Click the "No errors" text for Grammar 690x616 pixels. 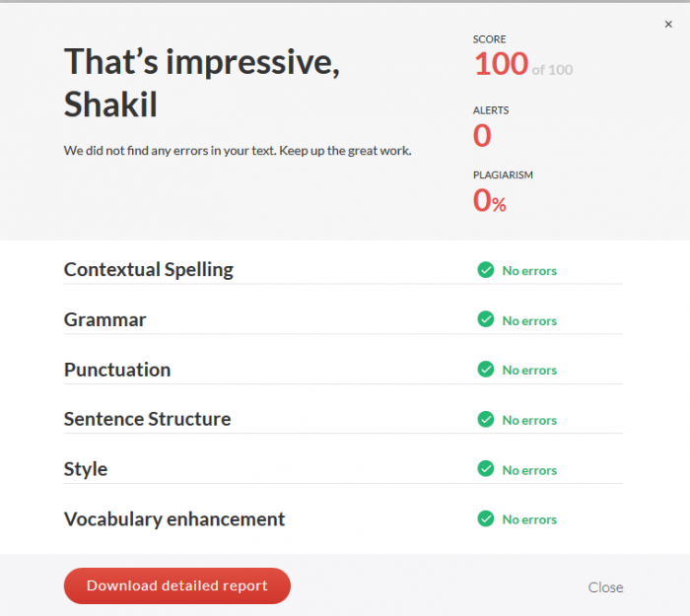[529, 320]
